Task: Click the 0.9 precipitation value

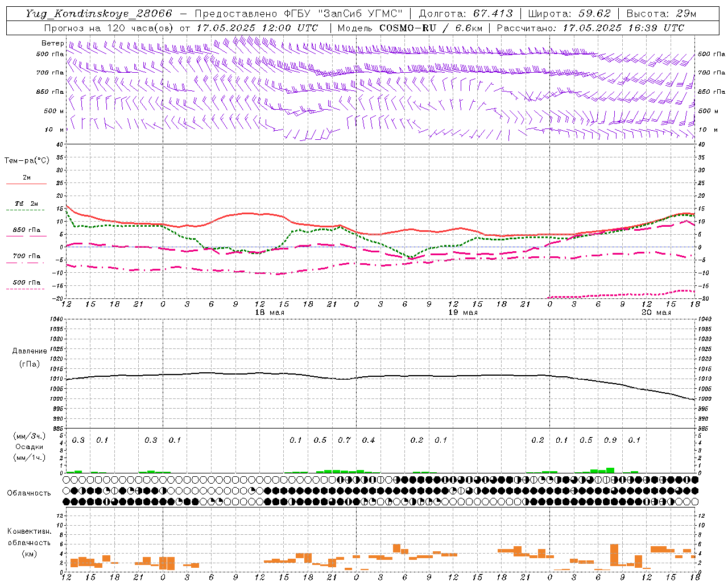Action: pos(610,440)
